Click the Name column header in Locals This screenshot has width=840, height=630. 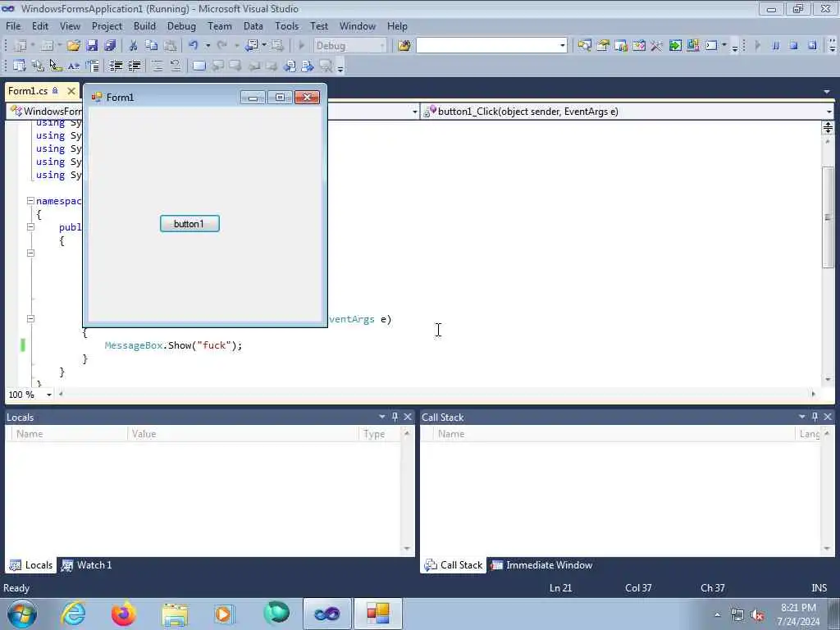pyautogui.click(x=70, y=434)
